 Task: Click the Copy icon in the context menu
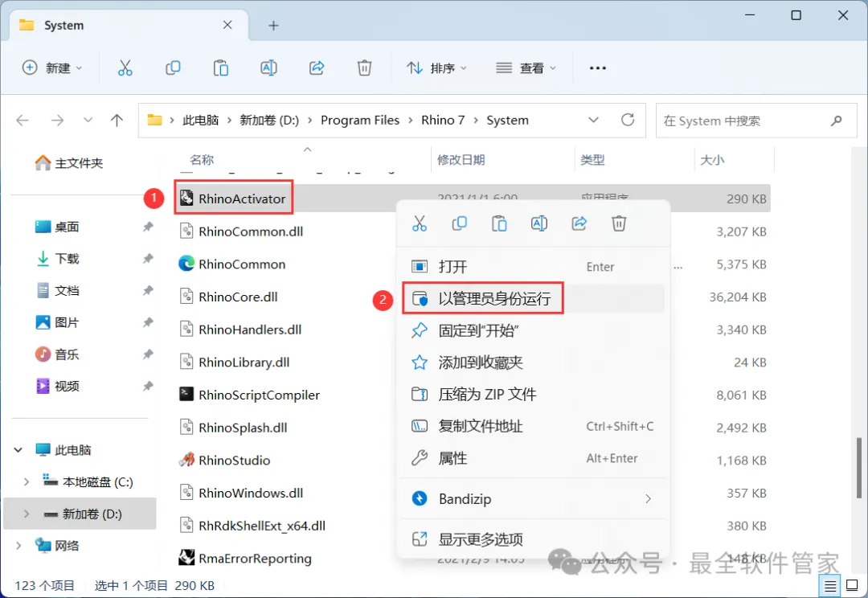tap(460, 223)
